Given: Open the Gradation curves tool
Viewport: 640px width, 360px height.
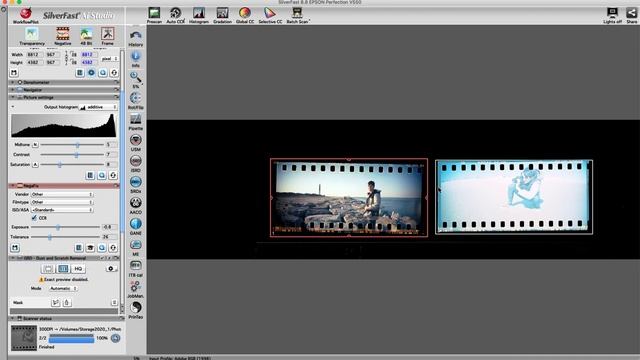Looking at the screenshot, I should 222,16.
